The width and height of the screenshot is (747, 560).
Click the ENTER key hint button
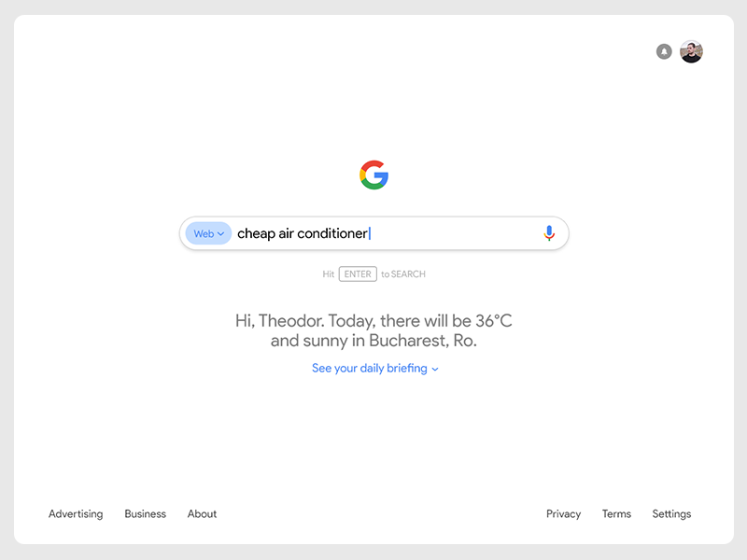[358, 274]
